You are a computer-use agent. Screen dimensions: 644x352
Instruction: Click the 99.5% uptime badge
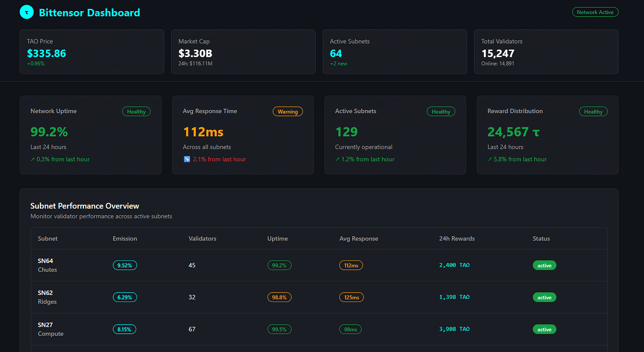280,329
